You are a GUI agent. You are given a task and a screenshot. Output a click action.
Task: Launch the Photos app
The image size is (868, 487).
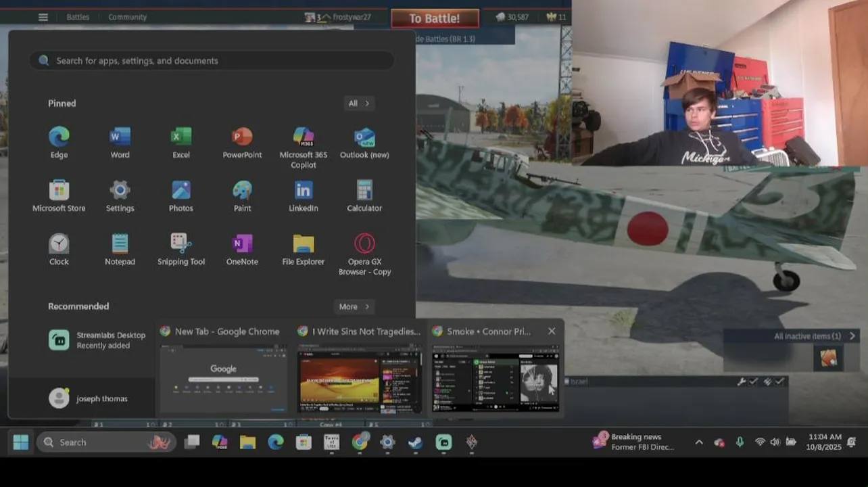[181, 196]
